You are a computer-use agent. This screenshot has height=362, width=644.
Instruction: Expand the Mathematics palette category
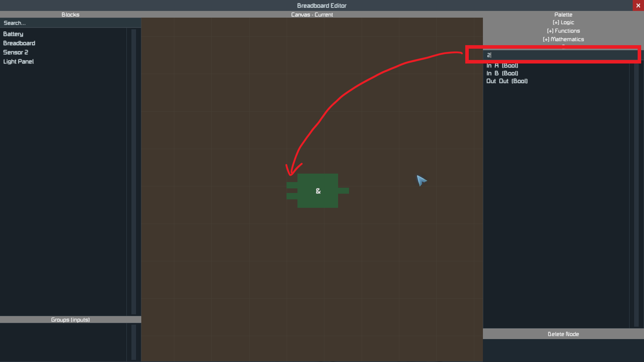click(x=563, y=40)
